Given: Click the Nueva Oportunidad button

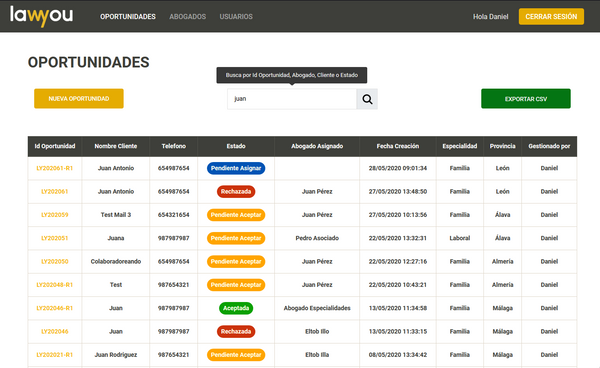Looking at the screenshot, I should 79,99.
